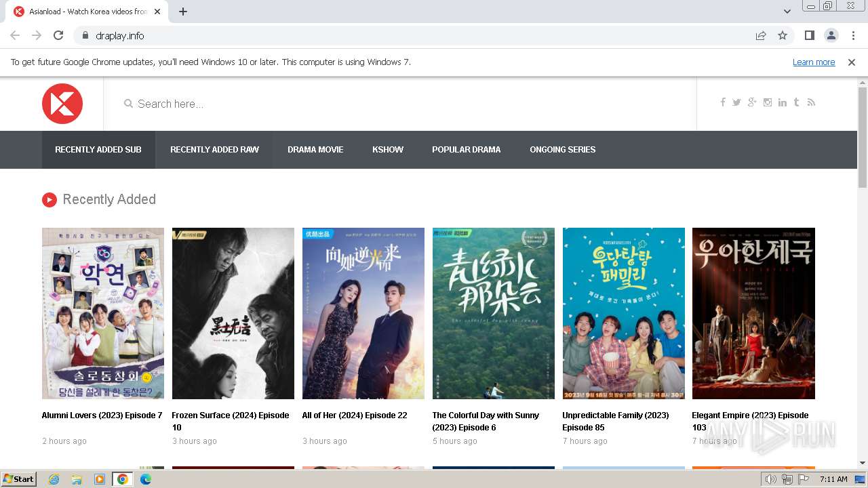Screen dimensions: 868x488
Task: Open the Frozen Surface poster thumbnail
Action: tap(233, 313)
